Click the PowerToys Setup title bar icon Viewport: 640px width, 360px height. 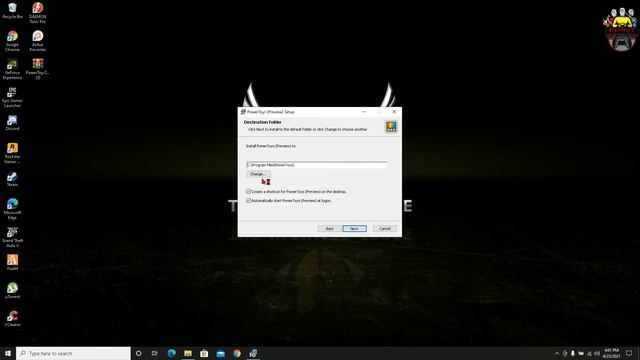[243, 112]
